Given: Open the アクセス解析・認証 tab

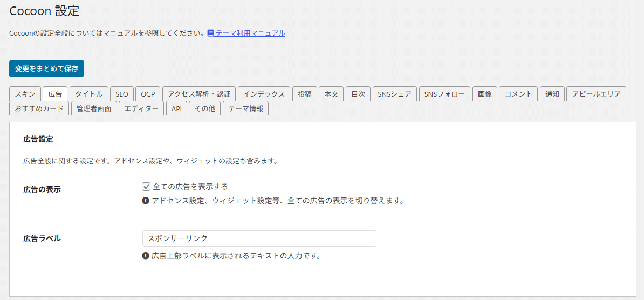Looking at the screenshot, I should (x=199, y=94).
